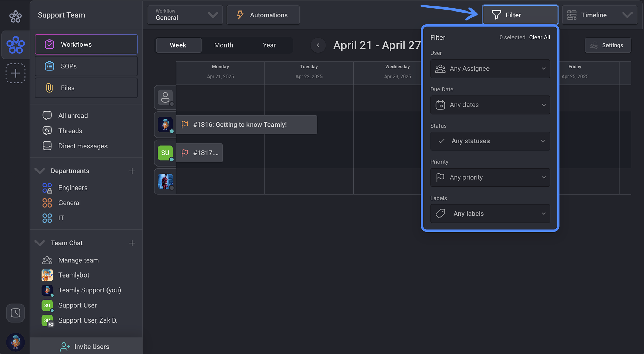Click the '0 selected' text in Filter panel

coord(512,37)
